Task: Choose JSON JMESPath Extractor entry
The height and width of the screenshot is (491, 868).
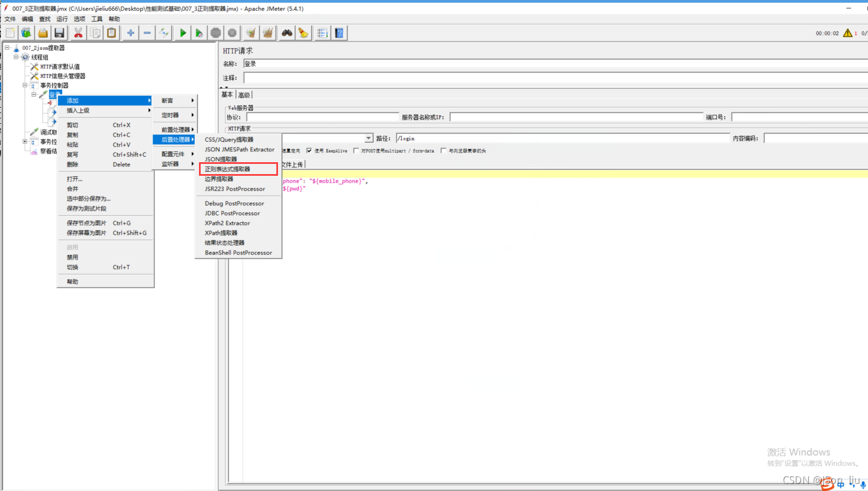Action: coord(238,149)
